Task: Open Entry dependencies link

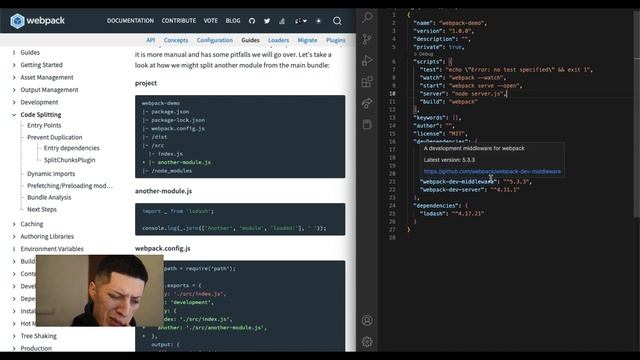Action: point(71,148)
